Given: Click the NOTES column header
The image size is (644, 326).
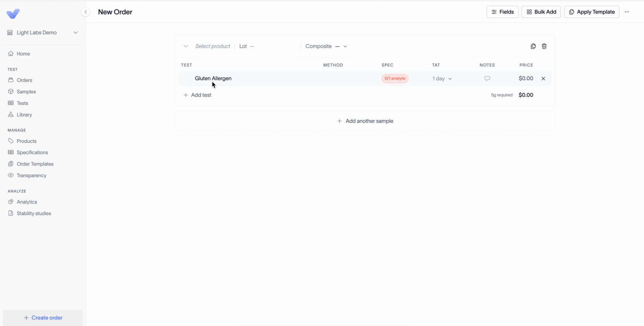Looking at the screenshot, I should (487, 65).
